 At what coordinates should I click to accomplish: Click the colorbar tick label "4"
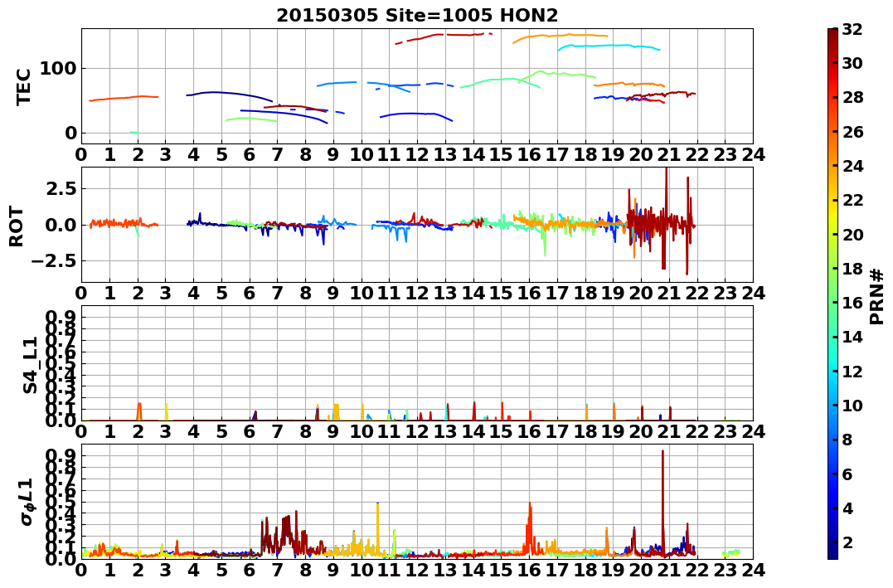847,508
